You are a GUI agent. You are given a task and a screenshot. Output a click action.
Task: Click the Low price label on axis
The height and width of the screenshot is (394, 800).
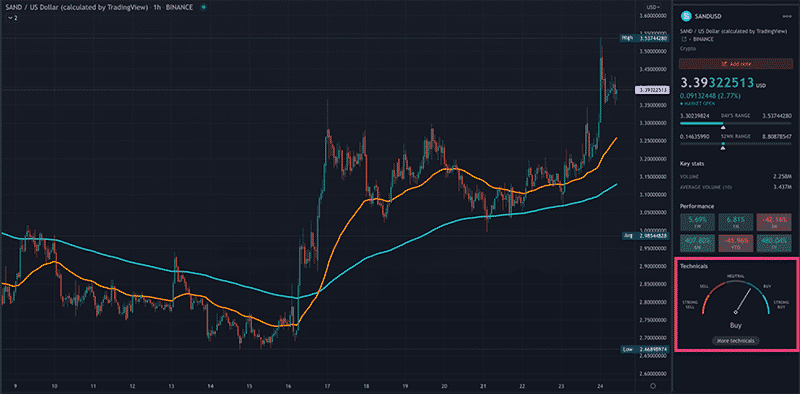644,349
